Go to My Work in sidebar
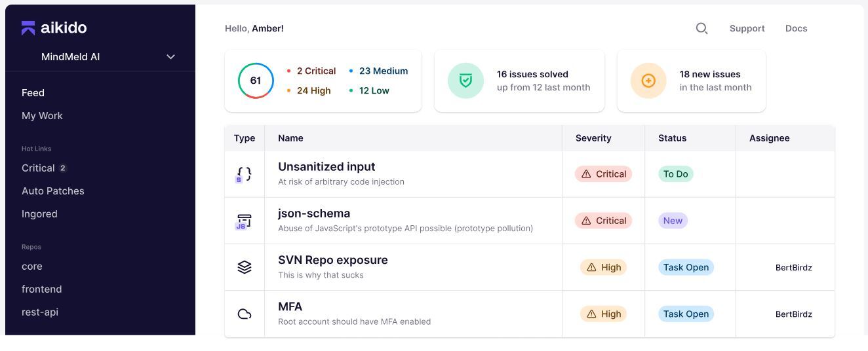Image resolution: width=868 pixels, height=351 pixels. coord(42,116)
